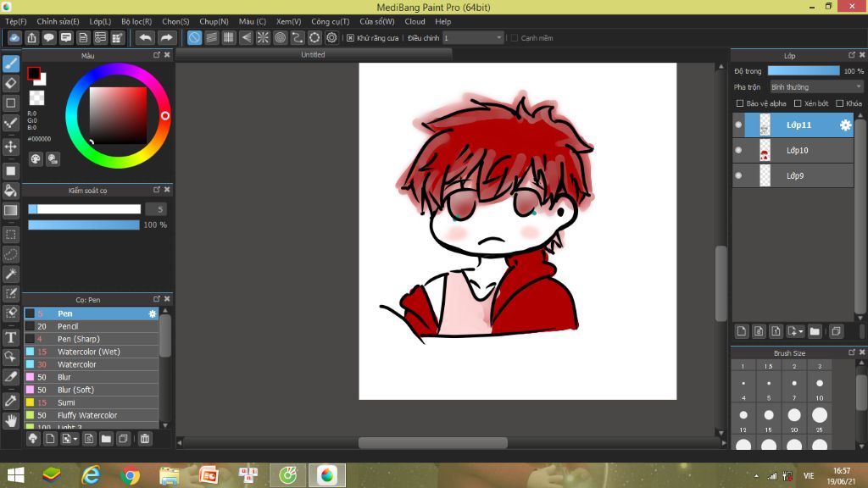Adjust layer Độ trong opacity slider
This screenshot has height=488, width=868.
coord(804,71)
